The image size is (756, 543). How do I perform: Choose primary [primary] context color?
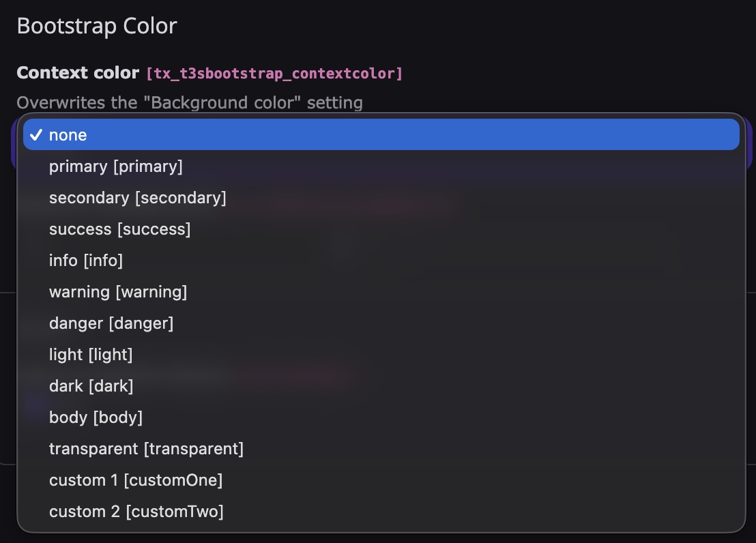[x=115, y=166]
